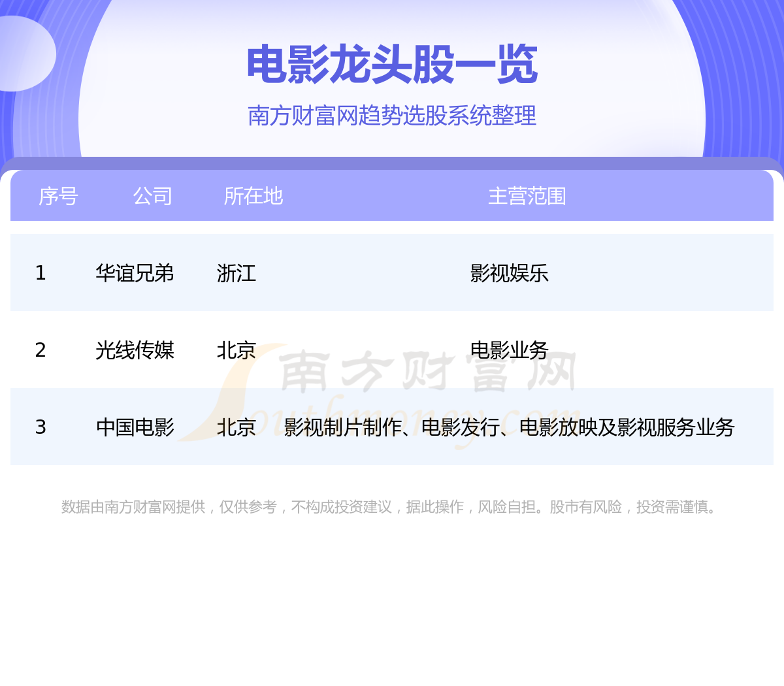Select row number 1
The image size is (784, 686).
[x=41, y=272]
